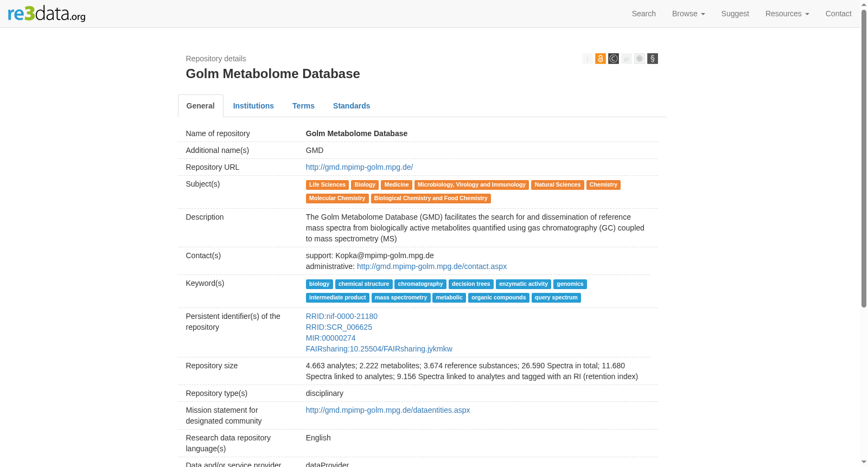Viewport: 868px width, 467px height.
Task: Click the section-sign policy badge icon
Action: [652, 59]
